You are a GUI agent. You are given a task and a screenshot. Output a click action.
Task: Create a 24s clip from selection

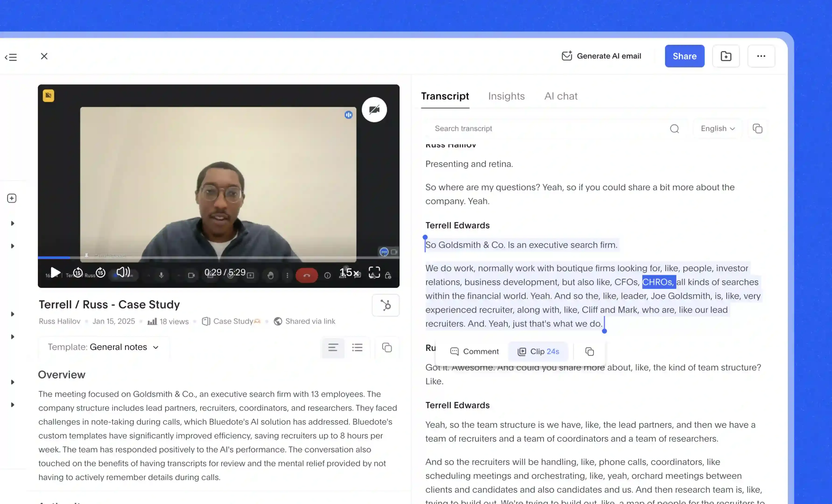click(538, 352)
